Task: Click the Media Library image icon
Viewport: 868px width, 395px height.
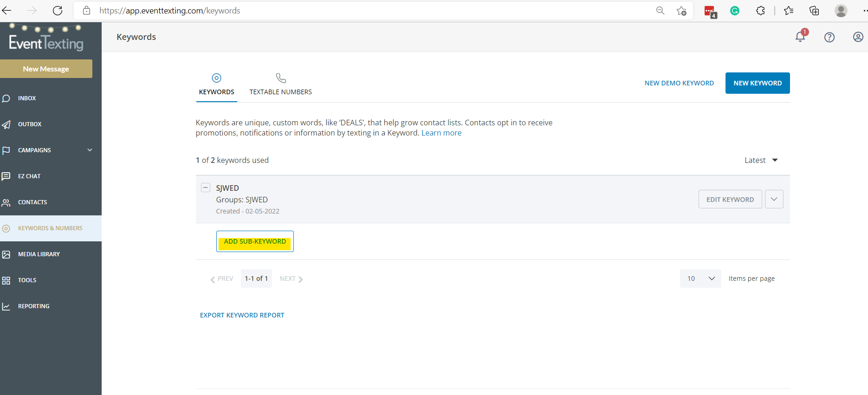Action: (x=6, y=254)
